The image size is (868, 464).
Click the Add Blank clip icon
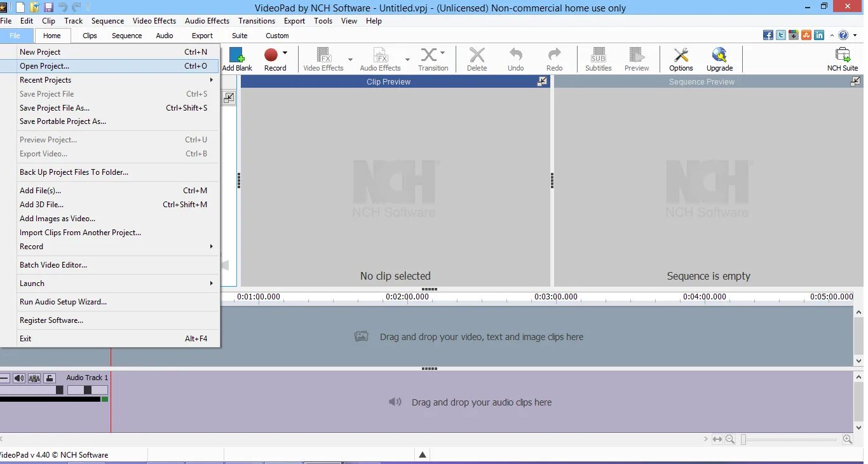237,55
